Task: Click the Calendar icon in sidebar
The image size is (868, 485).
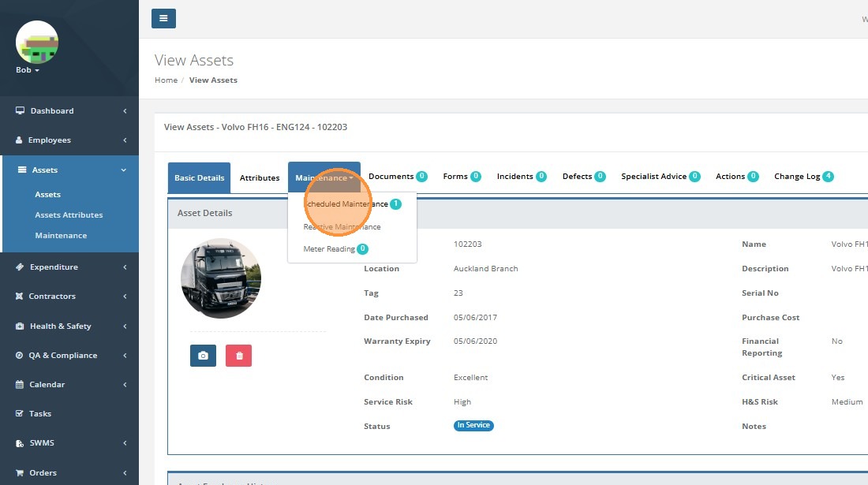Action: (20, 384)
